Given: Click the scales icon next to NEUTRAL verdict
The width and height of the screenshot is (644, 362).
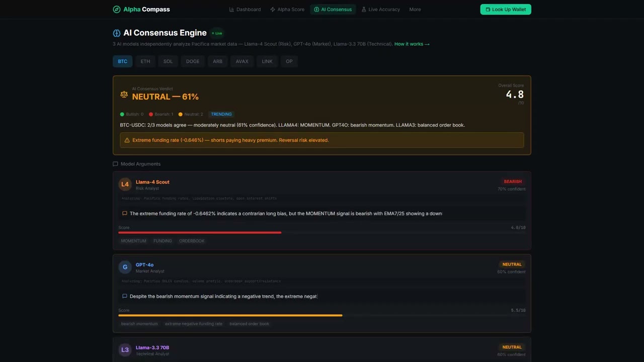Looking at the screenshot, I should 124,94.
